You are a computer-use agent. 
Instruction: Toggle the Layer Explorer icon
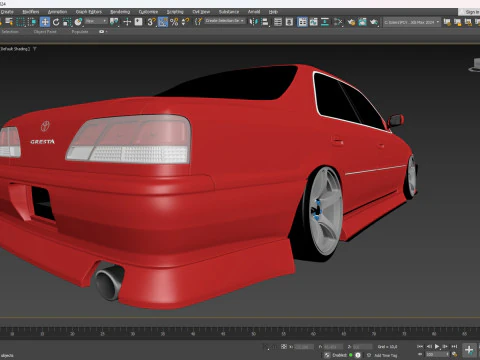[289, 22]
